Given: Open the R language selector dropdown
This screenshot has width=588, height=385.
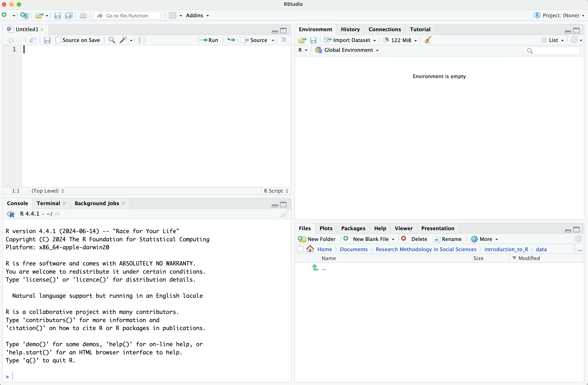Looking at the screenshot, I should pyautogui.click(x=303, y=50).
